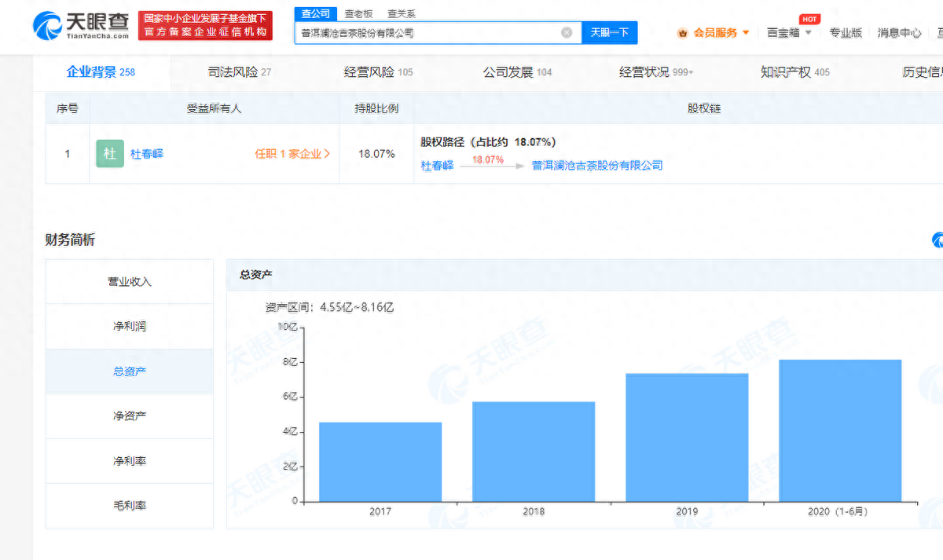
Task: Click the Tianyancha logo
Action: click(x=80, y=25)
